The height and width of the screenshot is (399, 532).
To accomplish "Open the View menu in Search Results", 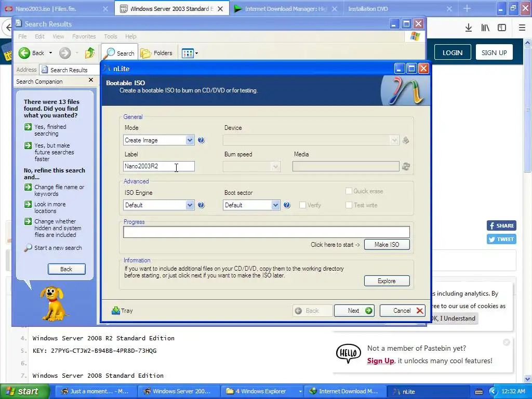I will click(58, 36).
